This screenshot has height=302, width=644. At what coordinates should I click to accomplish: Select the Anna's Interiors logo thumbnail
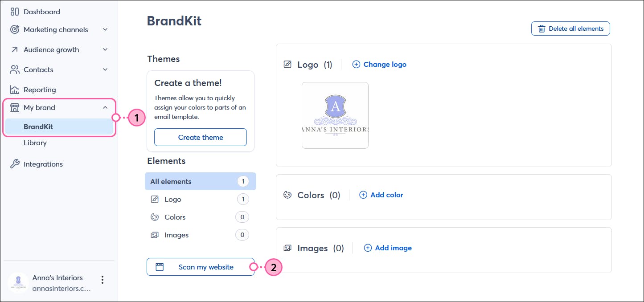point(335,115)
